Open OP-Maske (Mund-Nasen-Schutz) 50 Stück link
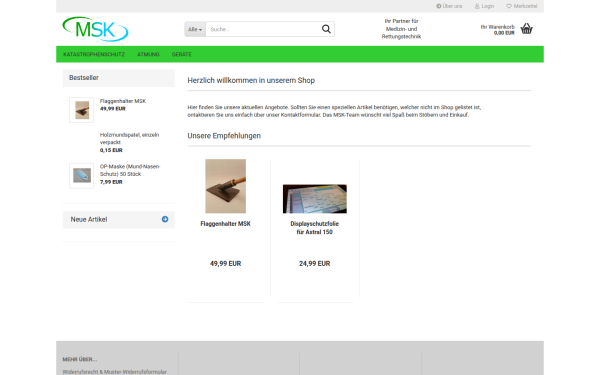 (130, 170)
